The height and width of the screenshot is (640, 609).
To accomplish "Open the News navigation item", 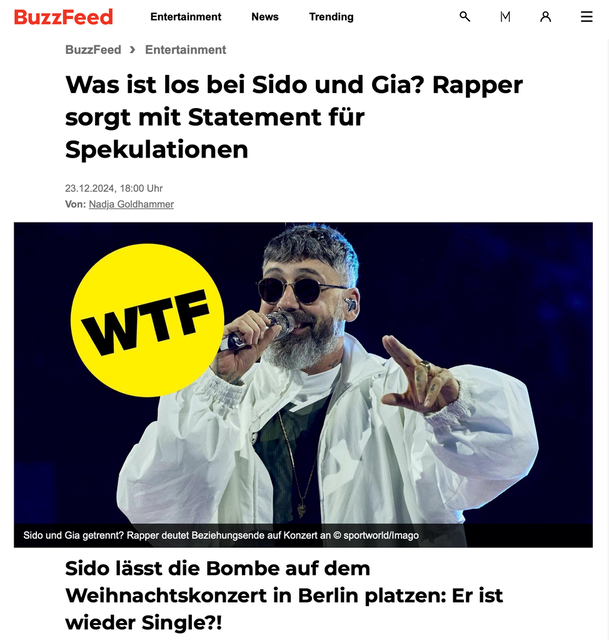I will [x=265, y=17].
